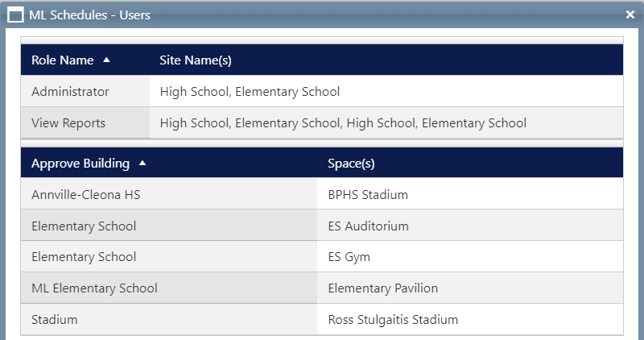
Task: Select Elementary School row with ES Gym
Action: click(322, 256)
